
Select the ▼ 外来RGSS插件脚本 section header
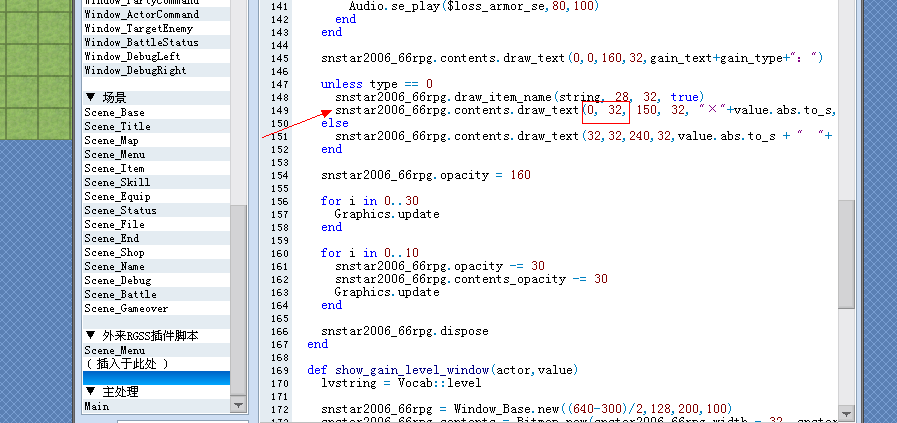tap(156, 336)
